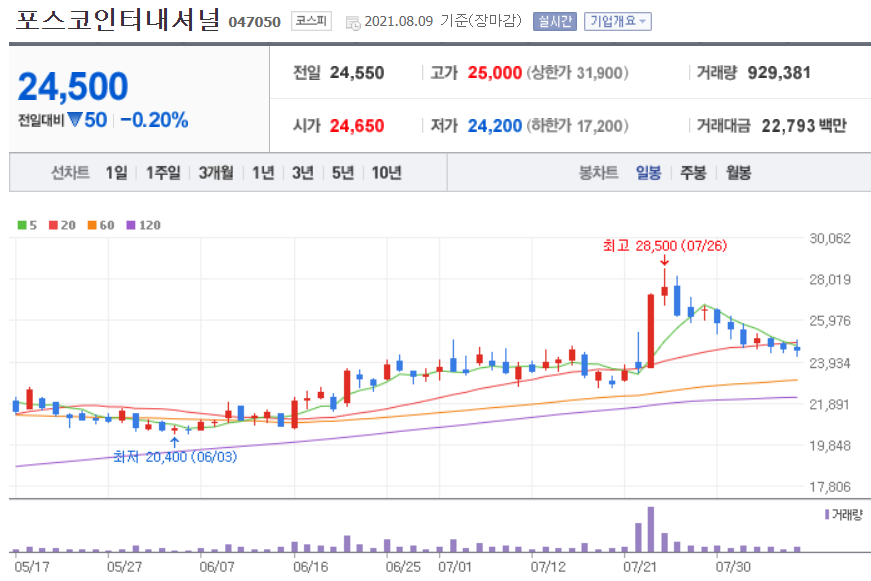Click the 상한가 31,900 text
This screenshot has height=581, width=871.
[x=578, y=73]
